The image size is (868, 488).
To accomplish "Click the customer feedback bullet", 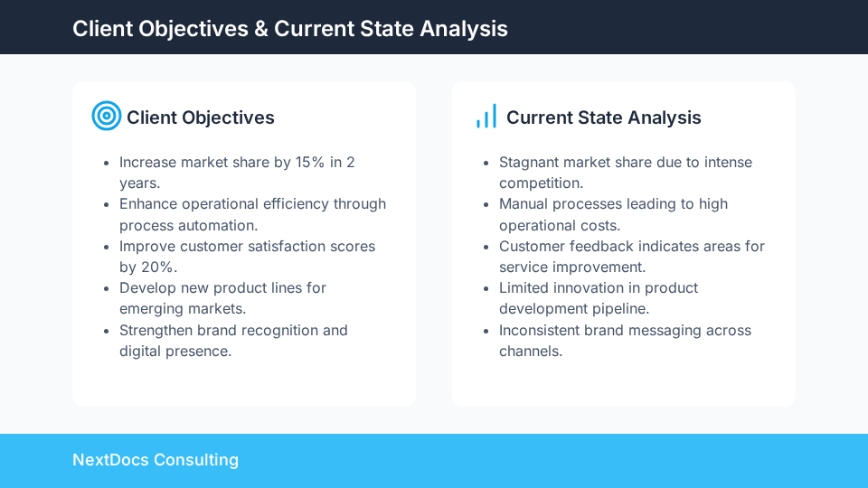I will tap(631, 257).
